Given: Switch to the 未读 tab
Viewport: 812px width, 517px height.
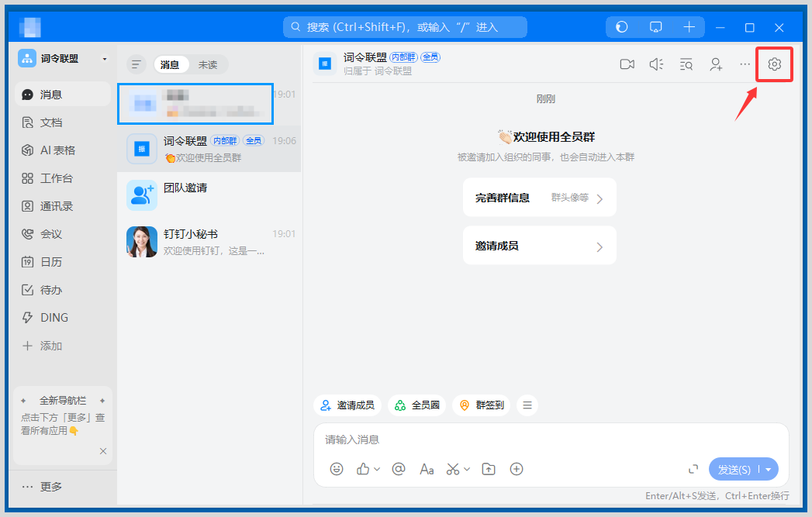Looking at the screenshot, I should [208, 65].
